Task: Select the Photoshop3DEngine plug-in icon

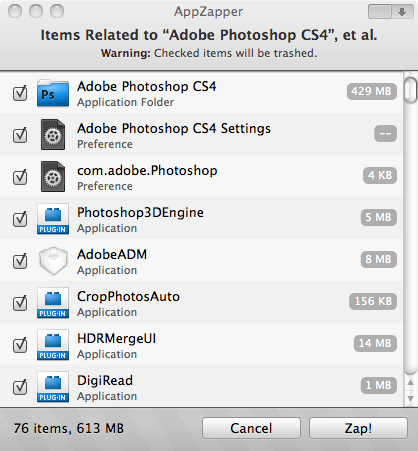Action: tap(53, 219)
